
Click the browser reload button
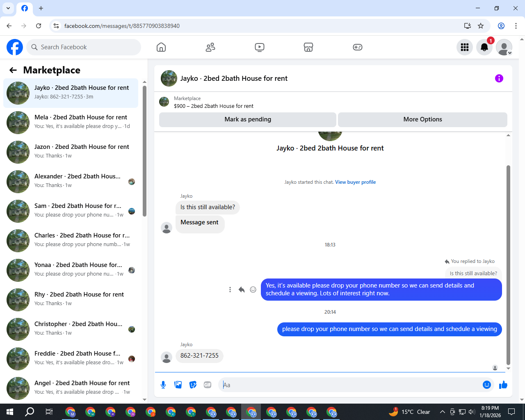[x=39, y=26]
